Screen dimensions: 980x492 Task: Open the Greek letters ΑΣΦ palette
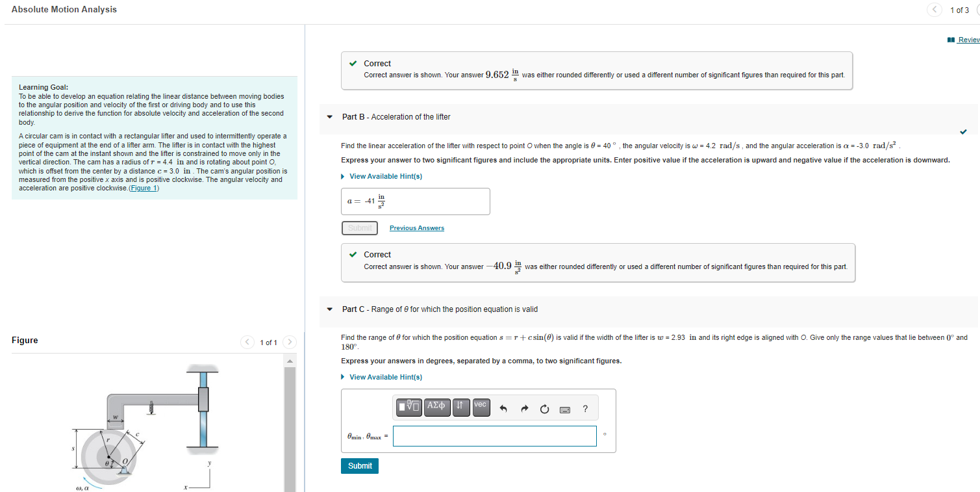(x=435, y=408)
